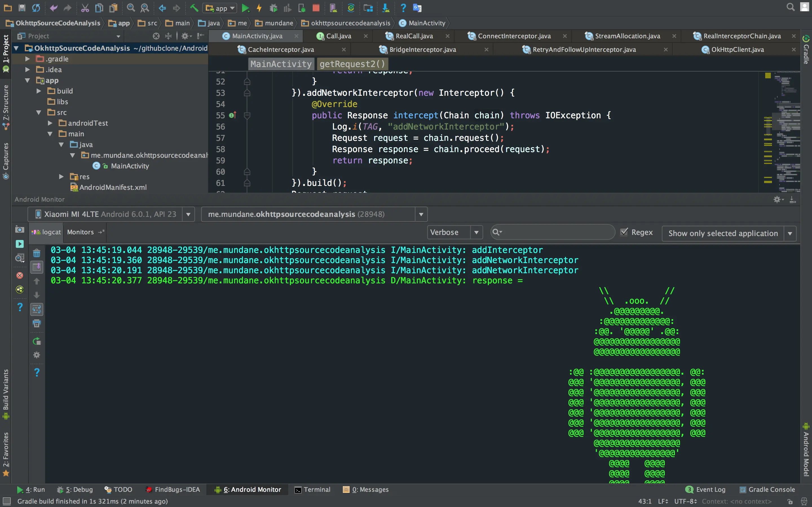Click the Make Project hammer icon

click(x=194, y=8)
